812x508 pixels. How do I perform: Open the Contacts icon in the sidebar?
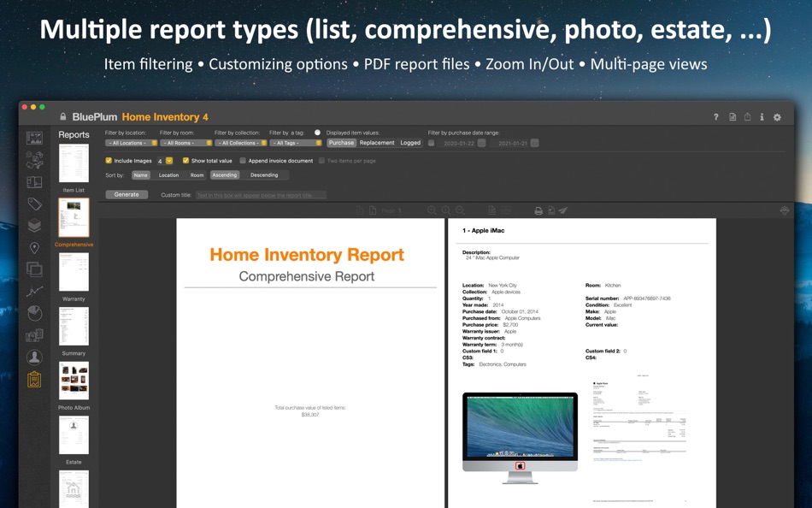pos(34,357)
